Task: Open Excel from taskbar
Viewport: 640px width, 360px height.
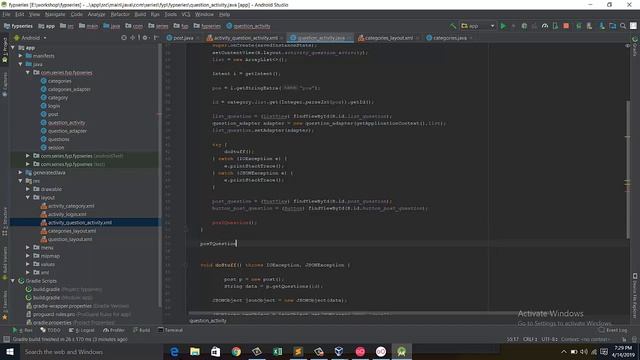Action: tap(278, 351)
